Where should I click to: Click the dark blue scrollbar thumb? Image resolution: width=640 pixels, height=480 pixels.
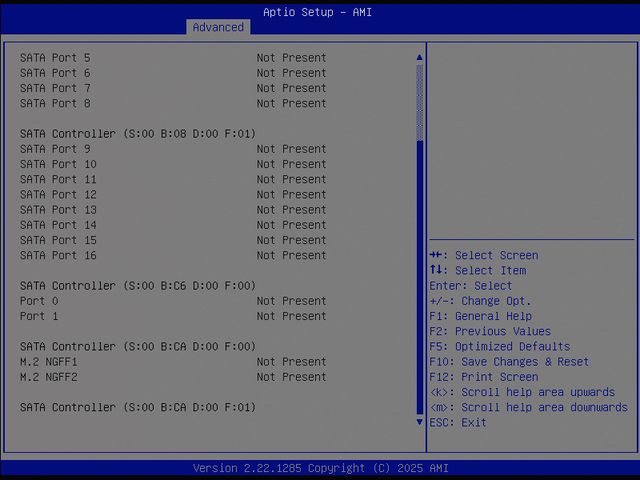tap(420, 278)
